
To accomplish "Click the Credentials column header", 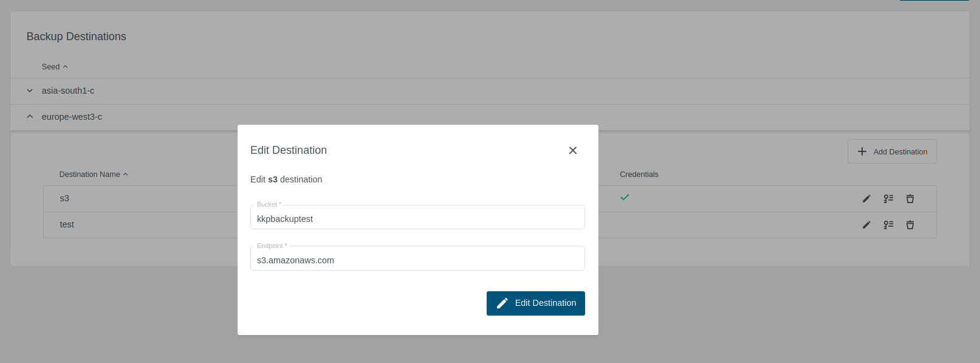I will (639, 175).
